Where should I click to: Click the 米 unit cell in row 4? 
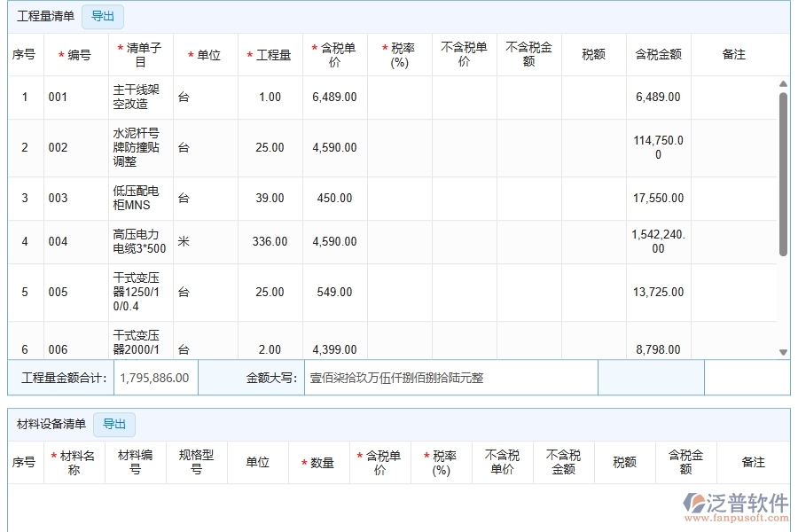[205, 242]
